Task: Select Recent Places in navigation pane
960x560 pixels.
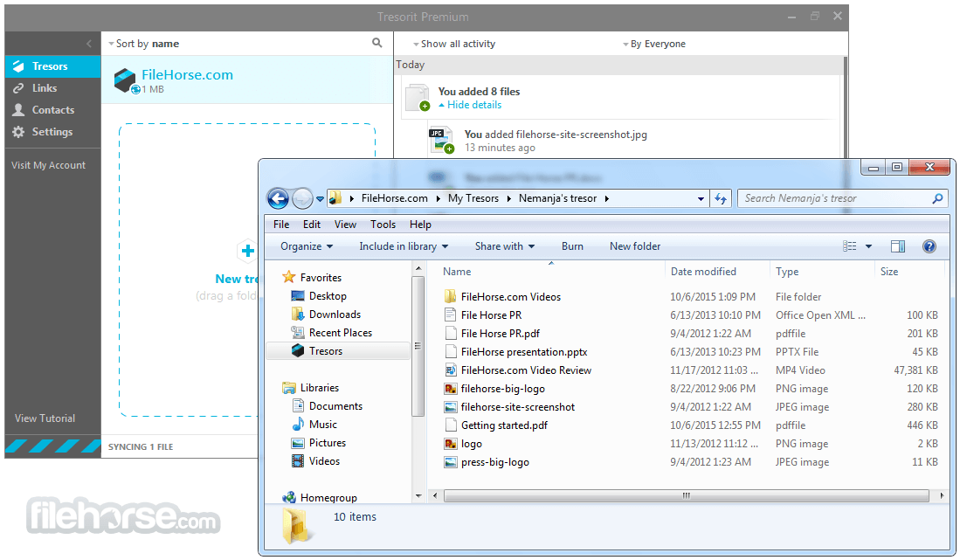Action: 341,333
